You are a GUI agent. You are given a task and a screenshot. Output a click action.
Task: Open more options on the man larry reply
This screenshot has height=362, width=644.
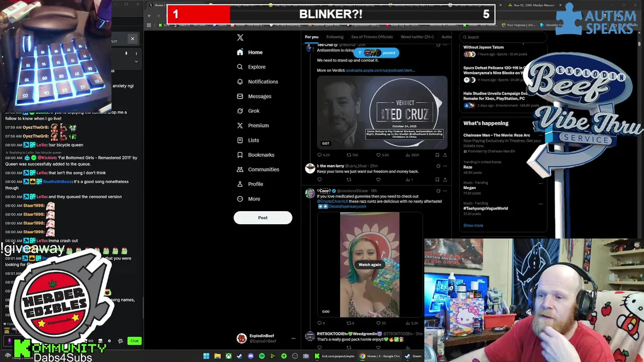coord(445,166)
